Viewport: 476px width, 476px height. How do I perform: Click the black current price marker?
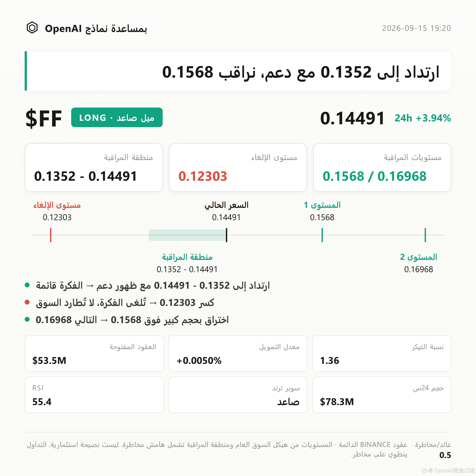[226, 235]
